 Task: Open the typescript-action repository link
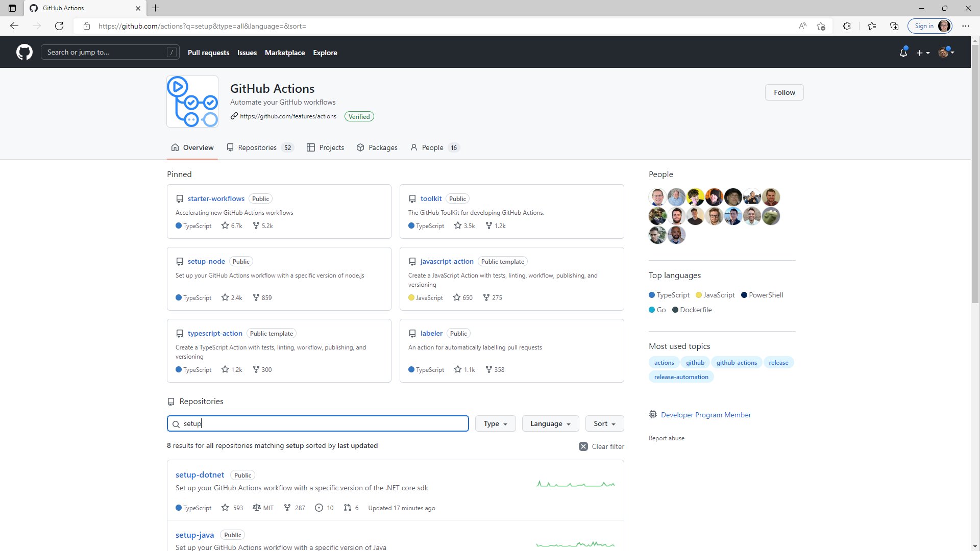click(x=215, y=333)
